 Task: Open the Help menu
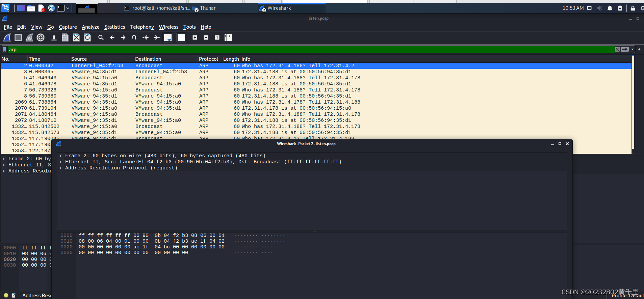pos(206,27)
